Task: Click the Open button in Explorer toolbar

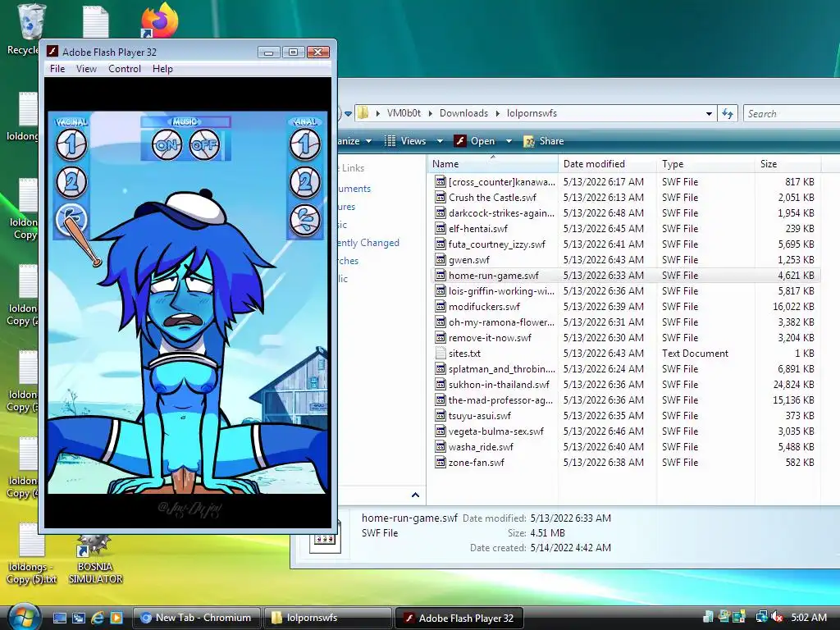Action: (x=475, y=141)
